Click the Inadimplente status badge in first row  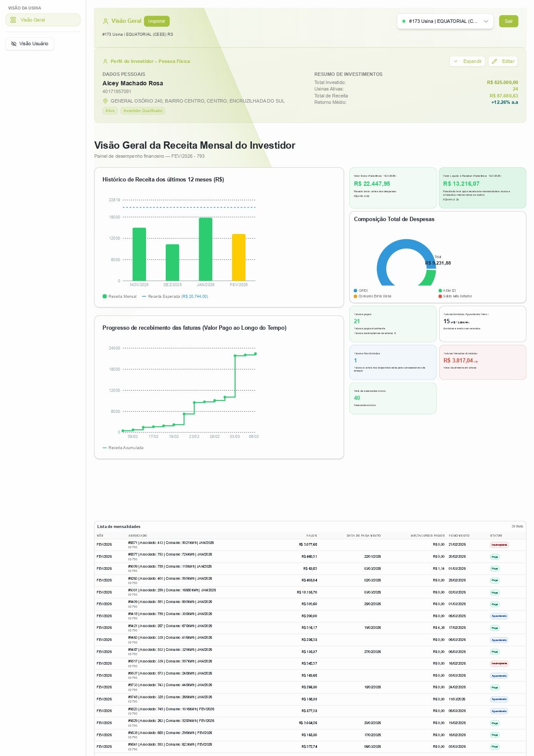(499, 545)
